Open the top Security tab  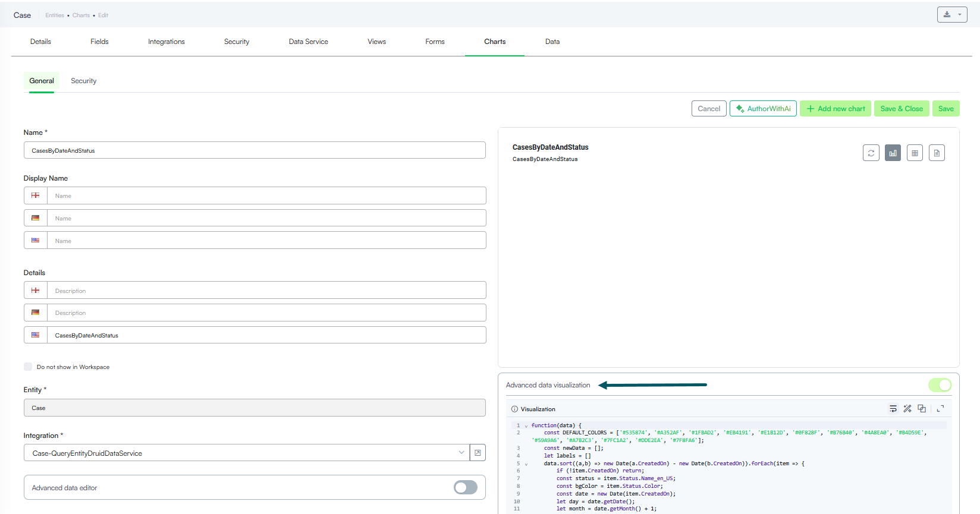[x=237, y=42]
